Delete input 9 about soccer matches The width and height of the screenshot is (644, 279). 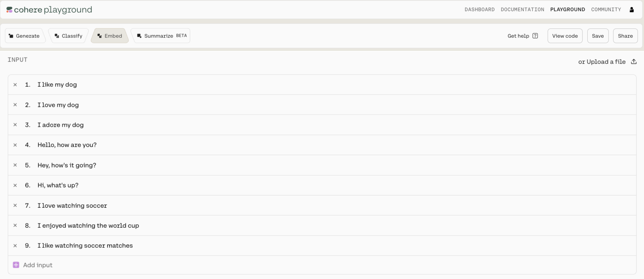tap(15, 246)
